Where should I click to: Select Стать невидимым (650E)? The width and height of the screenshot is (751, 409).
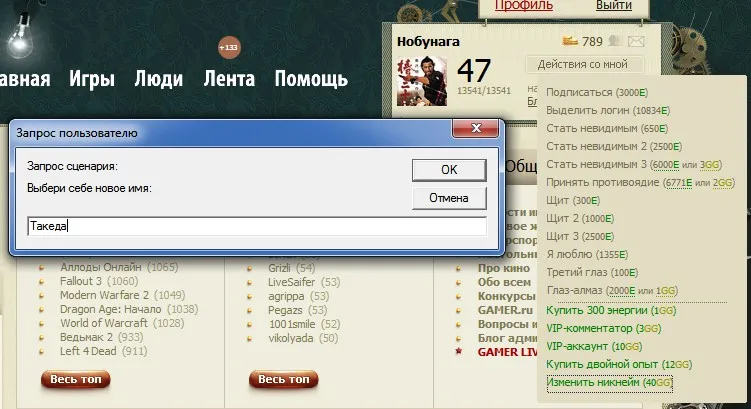click(x=607, y=129)
